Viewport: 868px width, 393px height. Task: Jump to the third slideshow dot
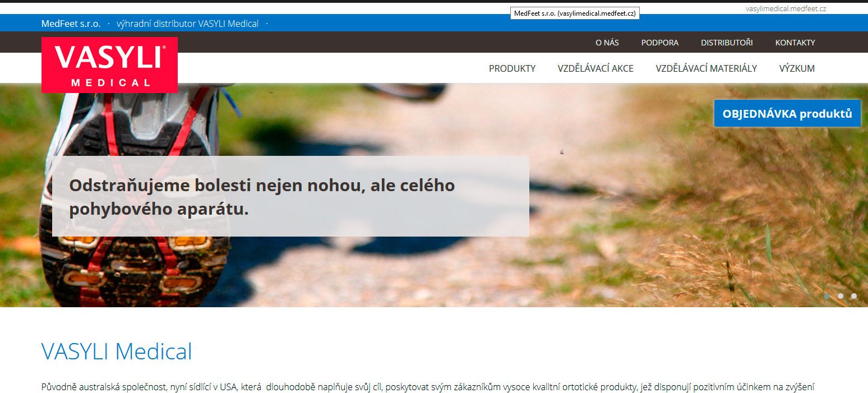point(854,296)
